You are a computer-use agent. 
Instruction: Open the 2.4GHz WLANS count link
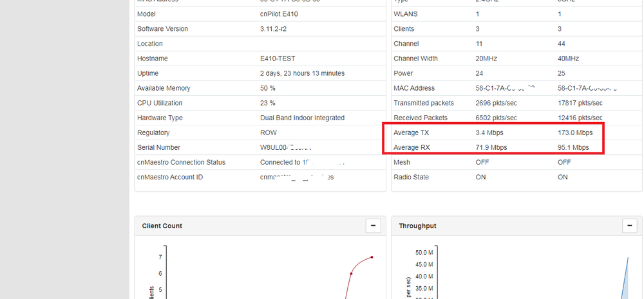(x=477, y=14)
